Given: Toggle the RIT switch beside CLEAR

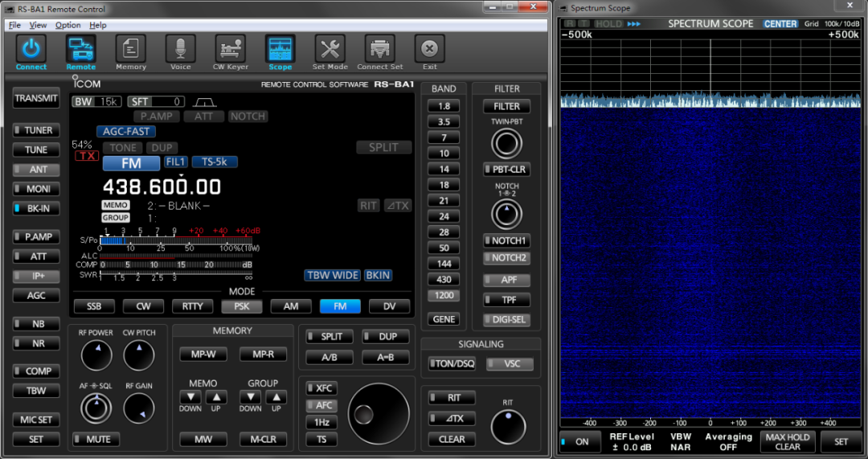Looking at the screenshot, I should click(x=452, y=398).
